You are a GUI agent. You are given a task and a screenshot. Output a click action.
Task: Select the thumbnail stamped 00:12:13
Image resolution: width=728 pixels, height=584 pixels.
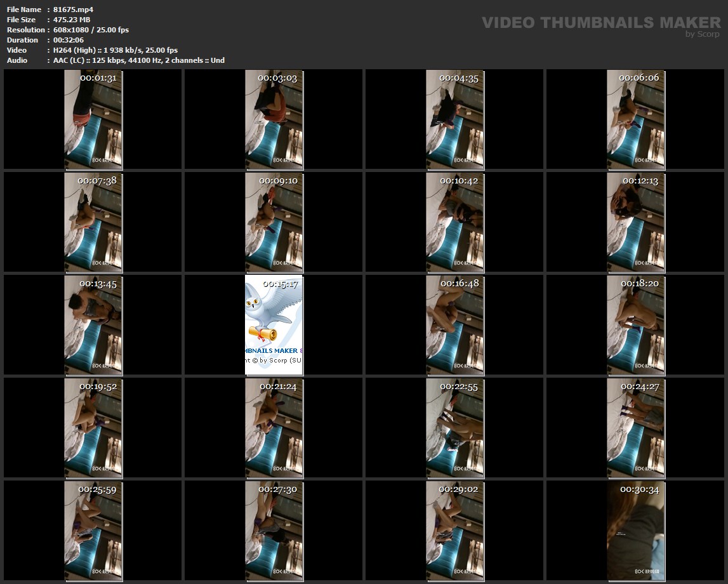pos(636,222)
